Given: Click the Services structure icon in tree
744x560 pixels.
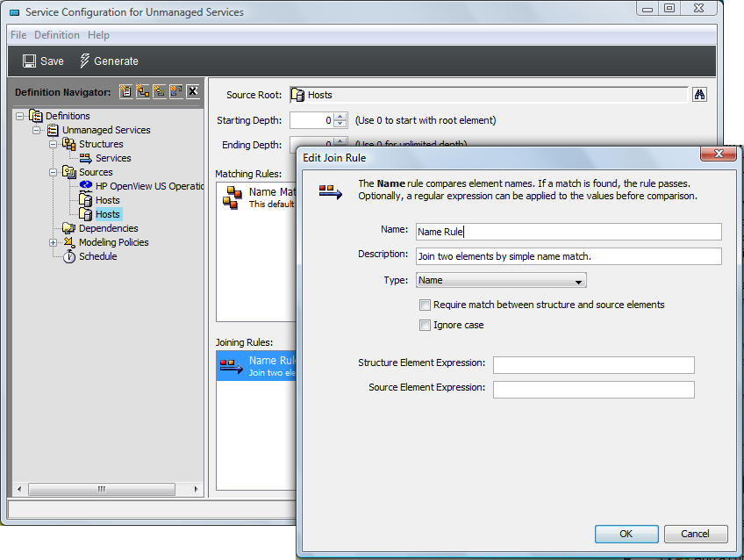Looking at the screenshot, I should click(86, 158).
